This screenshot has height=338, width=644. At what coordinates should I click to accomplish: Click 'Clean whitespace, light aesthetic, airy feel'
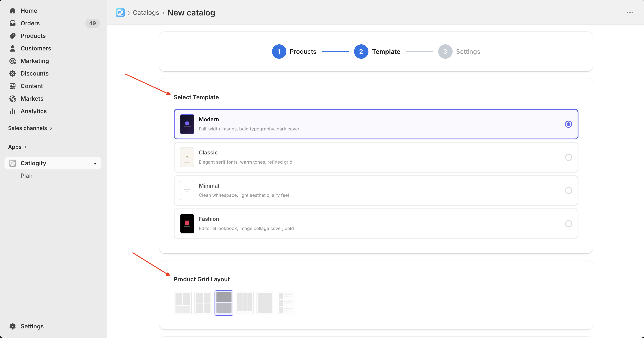[x=244, y=195]
